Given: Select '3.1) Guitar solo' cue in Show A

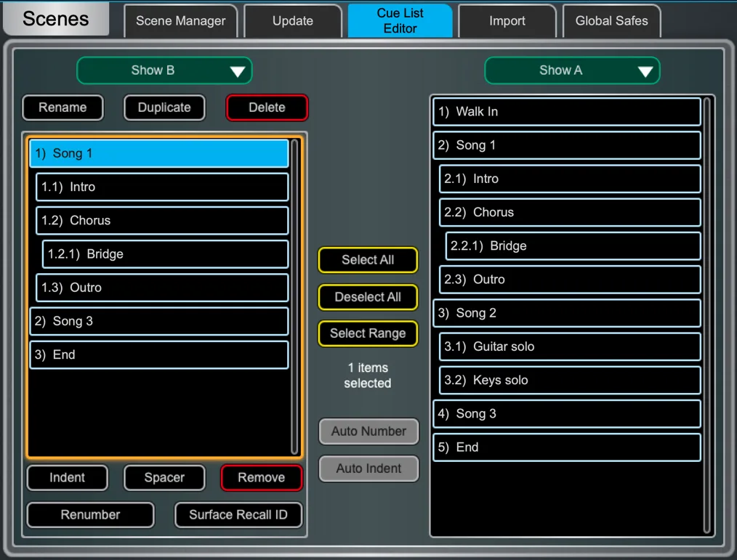Looking at the screenshot, I should pos(570,346).
